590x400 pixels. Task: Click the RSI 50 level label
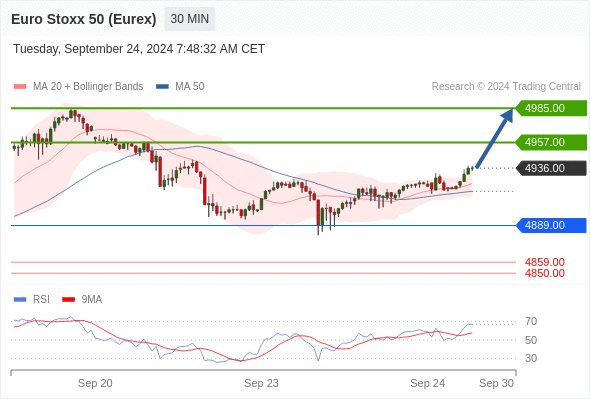coord(531,340)
